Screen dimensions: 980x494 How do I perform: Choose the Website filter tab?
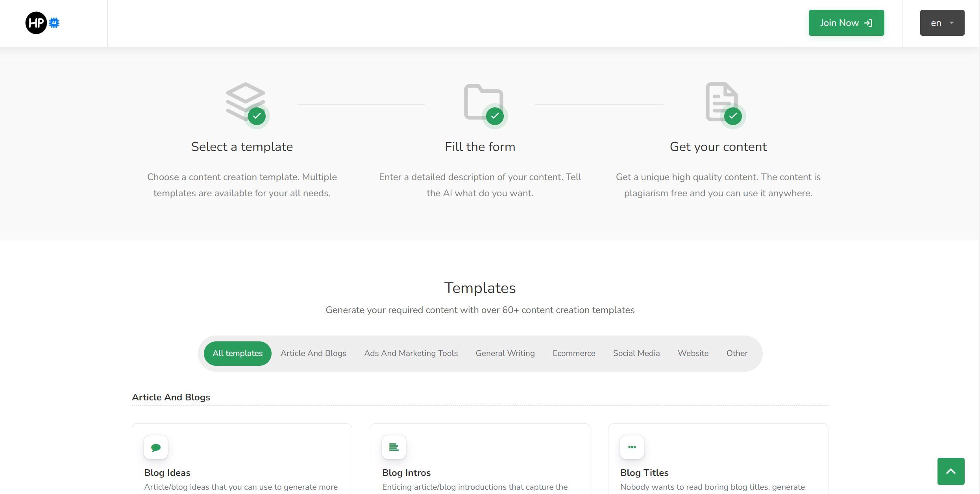(693, 353)
